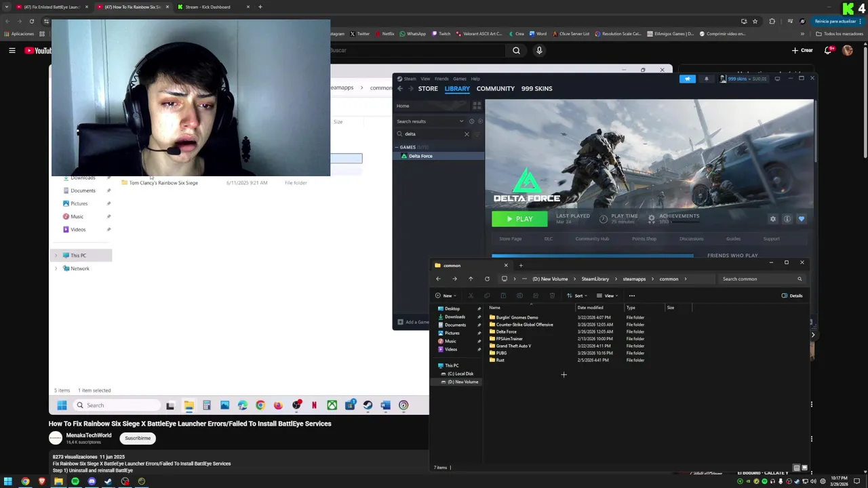Open Steam Friends menu
The image size is (868, 488).
coord(441,79)
